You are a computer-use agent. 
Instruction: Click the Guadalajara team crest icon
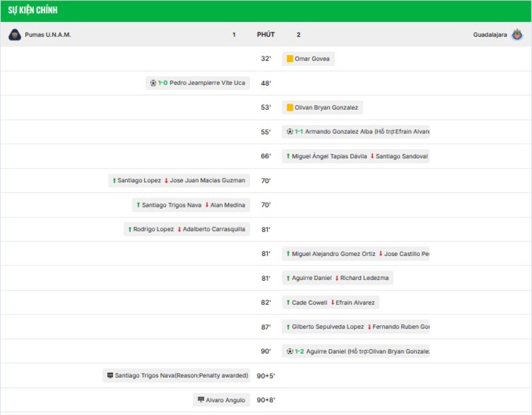coord(517,35)
